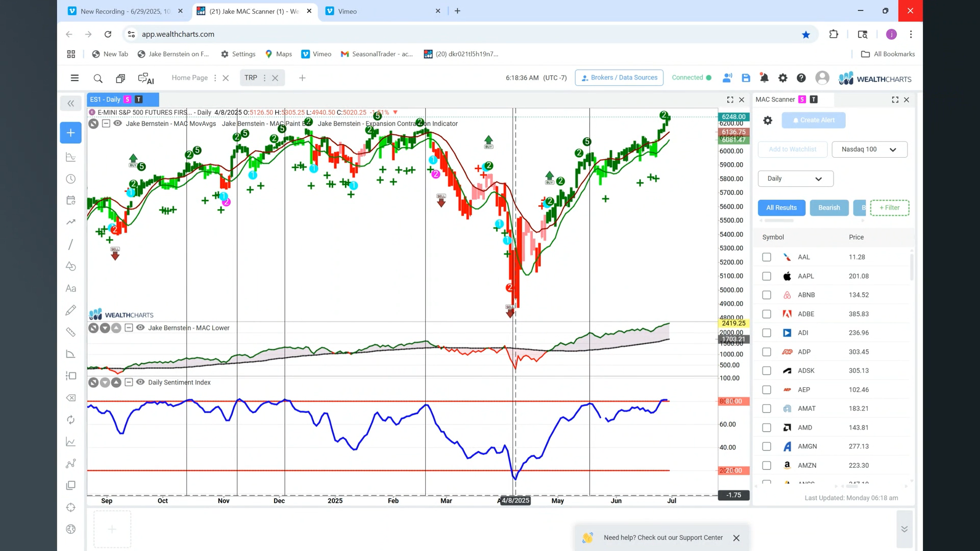Open the user profile avatar

click(822, 78)
